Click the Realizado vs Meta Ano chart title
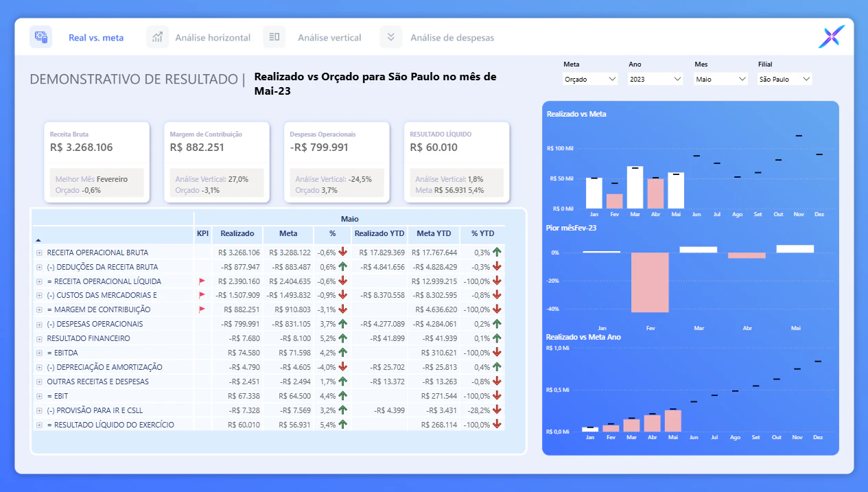 [583, 337]
